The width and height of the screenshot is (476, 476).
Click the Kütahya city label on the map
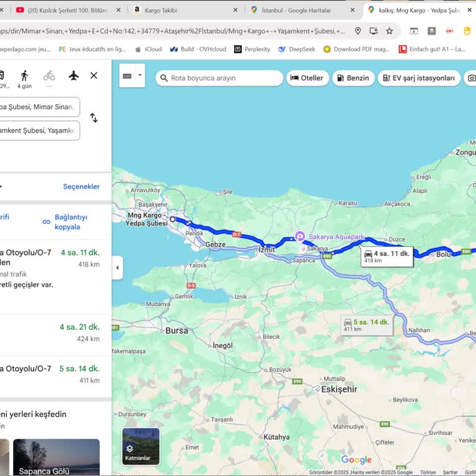276,437
